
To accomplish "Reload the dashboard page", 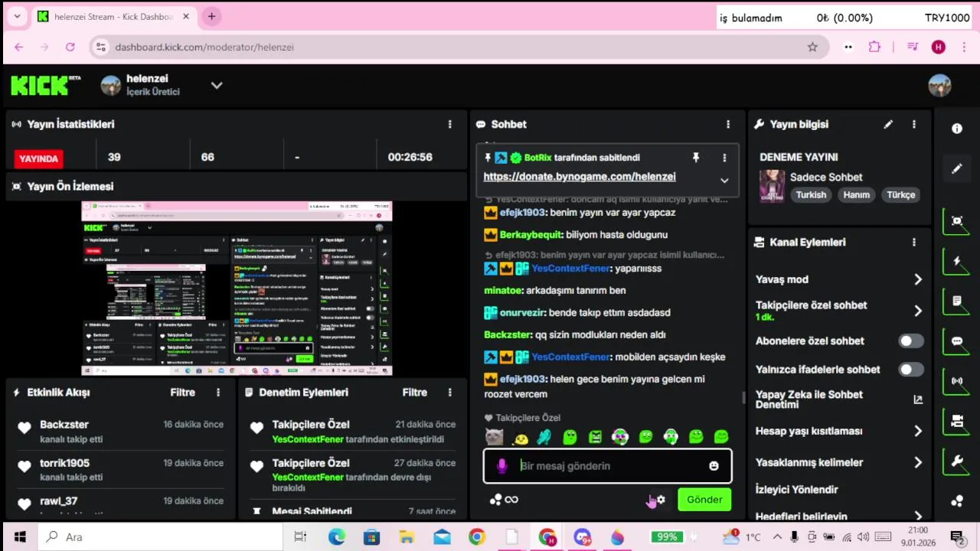I will 70,47.
